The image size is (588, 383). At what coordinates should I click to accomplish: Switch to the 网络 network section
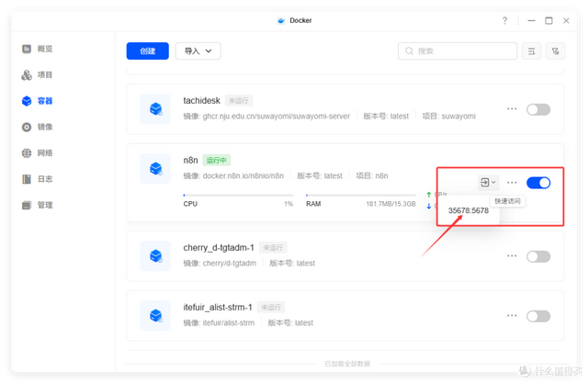(x=37, y=152)
